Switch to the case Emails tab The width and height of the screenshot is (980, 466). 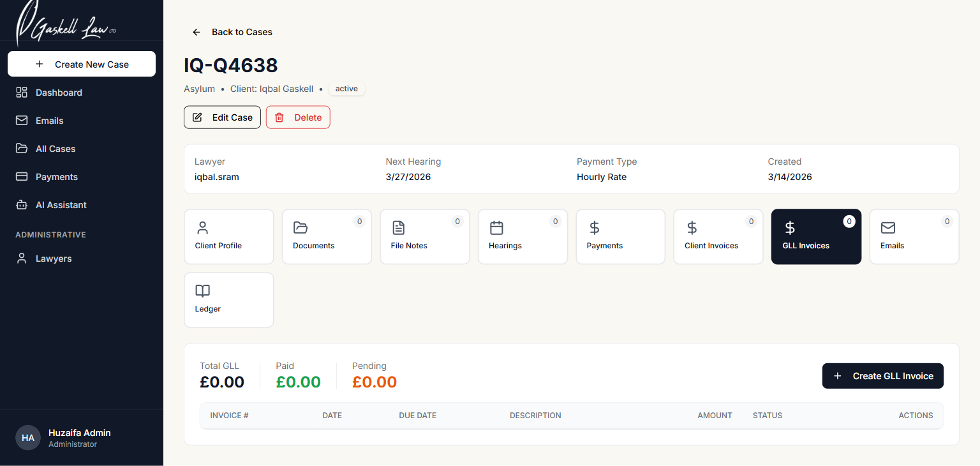[x=914, y=237]
